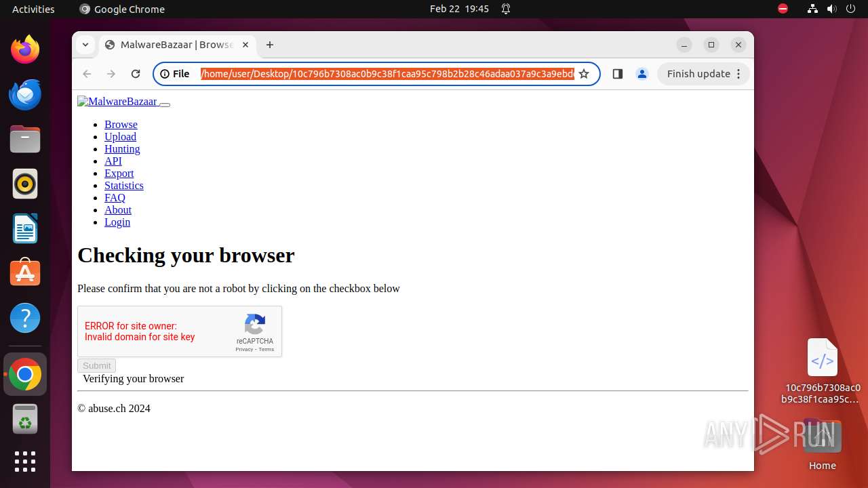
Task: Open a new browser tab
Action: tap(270, 45)
